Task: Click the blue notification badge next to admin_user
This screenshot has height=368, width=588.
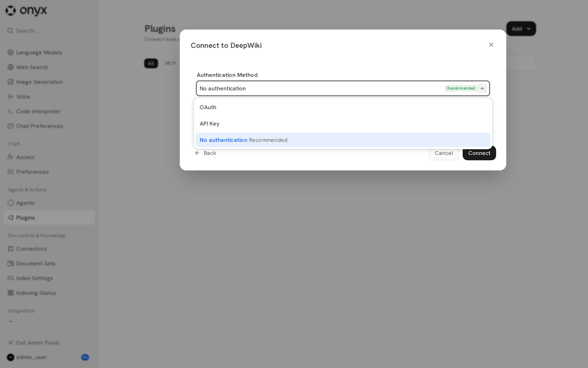Action: (85, 357)
